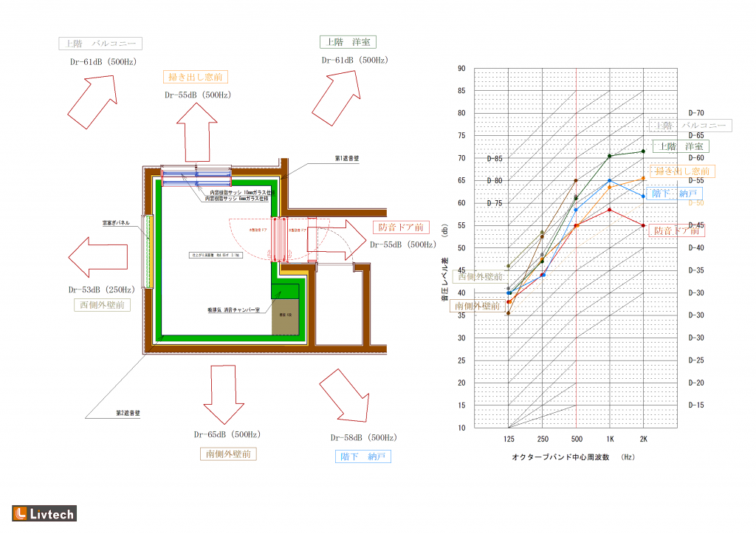
Task: Click the right-pointing arrow beside 防音ドア前 label
Action: pyautogui.click(x=337, y=240)
